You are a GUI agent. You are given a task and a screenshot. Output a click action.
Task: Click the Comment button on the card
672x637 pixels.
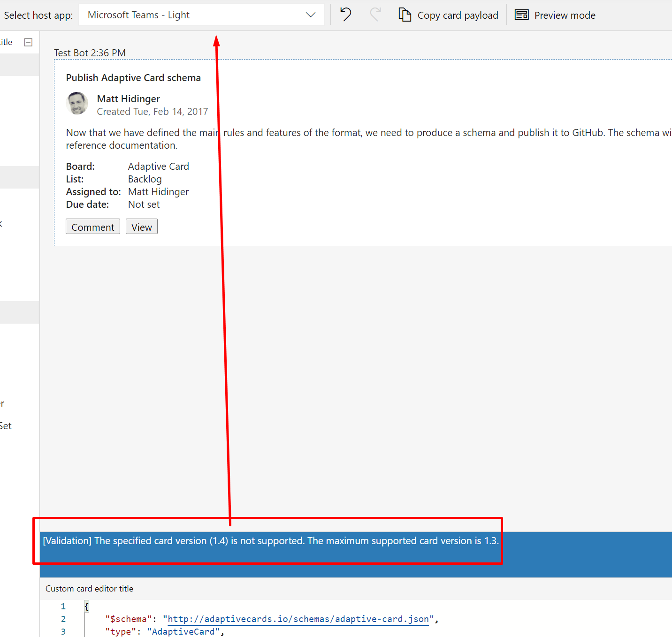pyautogui.click(x=92, y=227)
